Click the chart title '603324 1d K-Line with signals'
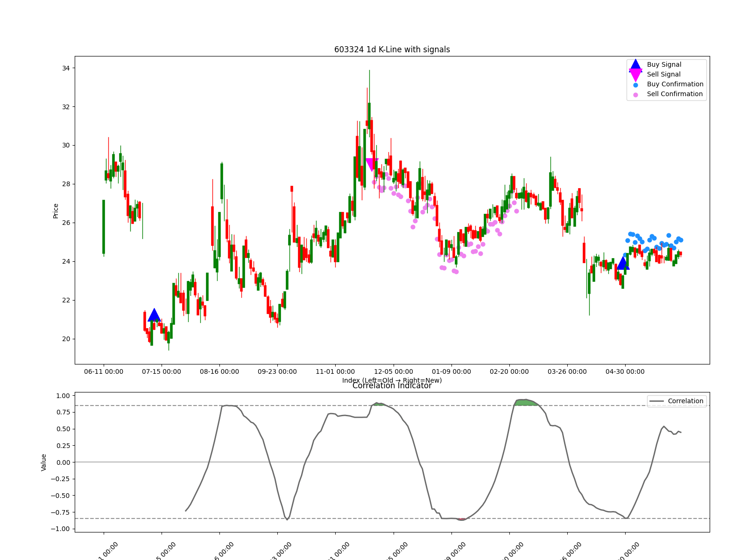Image resolution: width=747 pixels, height=560 pixels. [x=392, y=49]
